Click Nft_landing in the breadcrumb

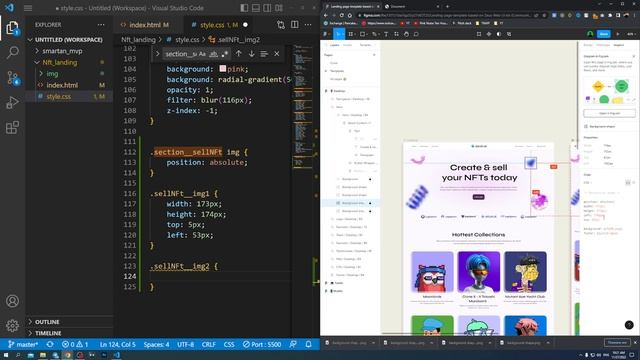click(138, 40)
